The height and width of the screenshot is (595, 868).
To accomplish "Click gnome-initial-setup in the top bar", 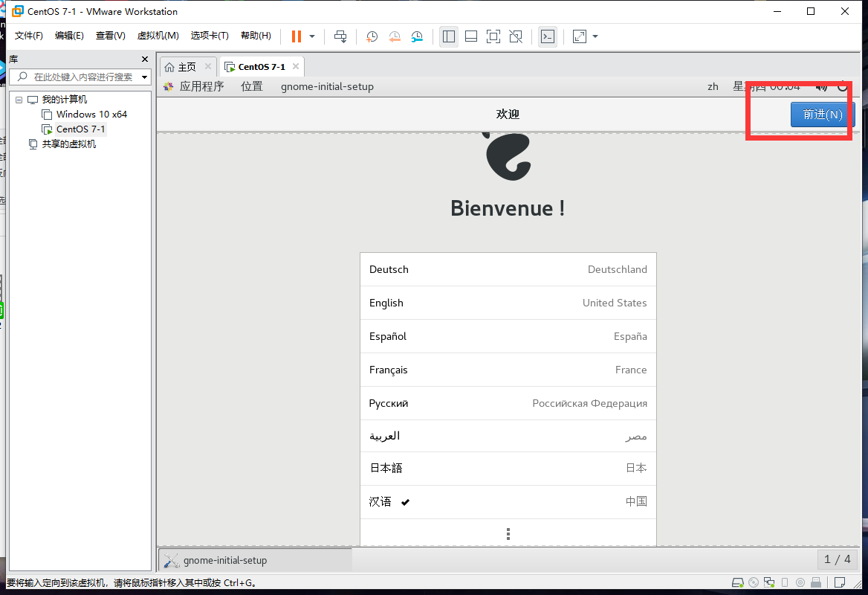I will pyautogui.click(x=327, y=86).
